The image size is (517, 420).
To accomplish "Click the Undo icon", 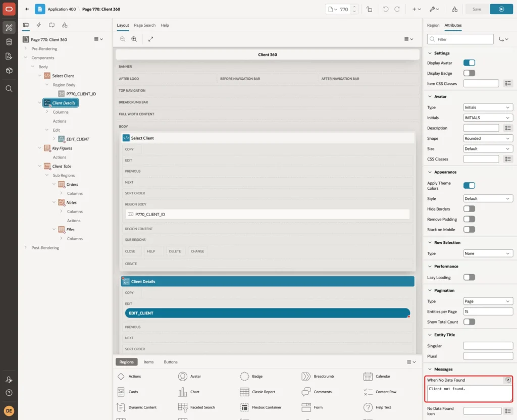I will [x=385, y=9].
